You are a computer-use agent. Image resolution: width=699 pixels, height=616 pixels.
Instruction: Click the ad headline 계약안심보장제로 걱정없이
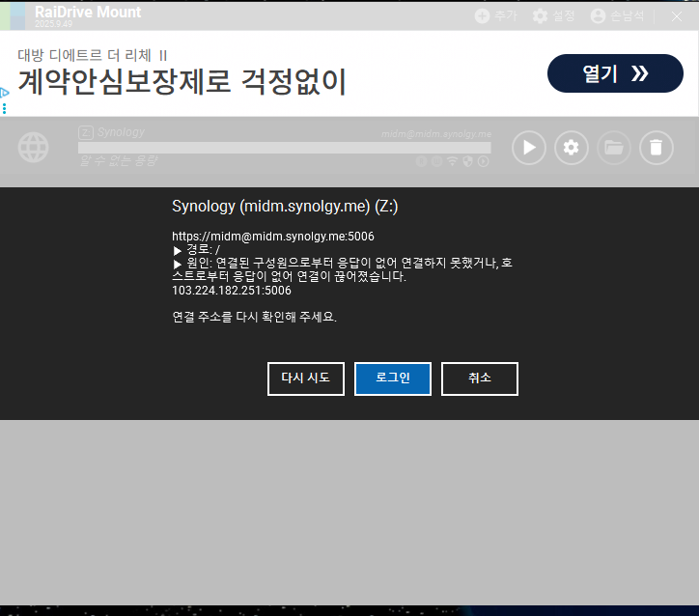[182, 83]
